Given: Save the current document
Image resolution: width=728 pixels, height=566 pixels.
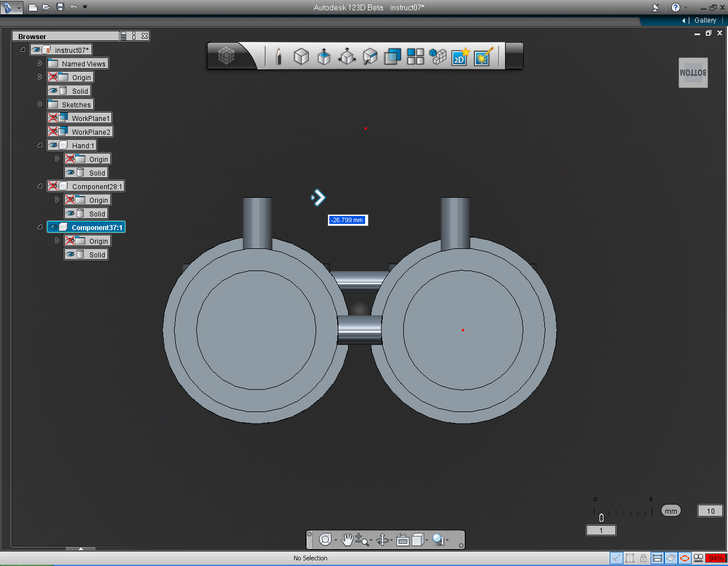Looking at the screenshot, I should (60, 7).
